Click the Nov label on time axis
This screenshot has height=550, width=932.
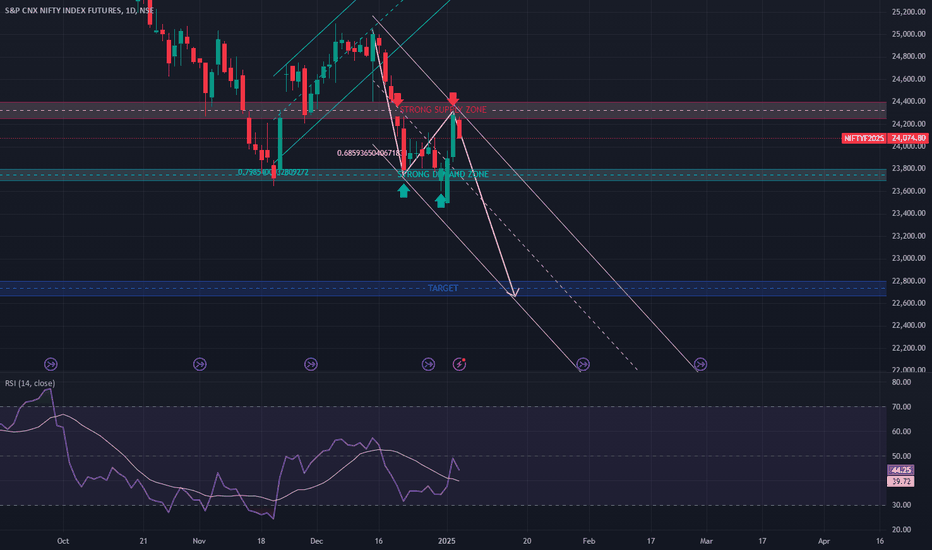pos(199,541)
